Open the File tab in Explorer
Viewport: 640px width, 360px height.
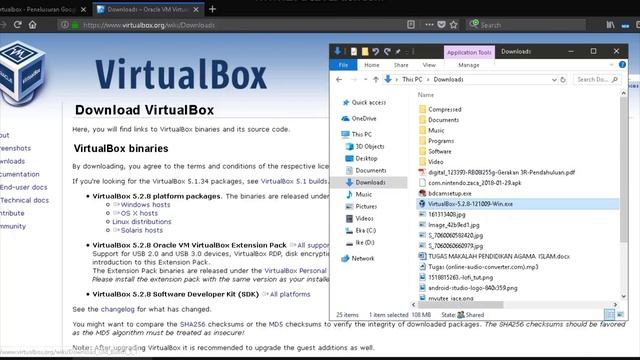343,65
